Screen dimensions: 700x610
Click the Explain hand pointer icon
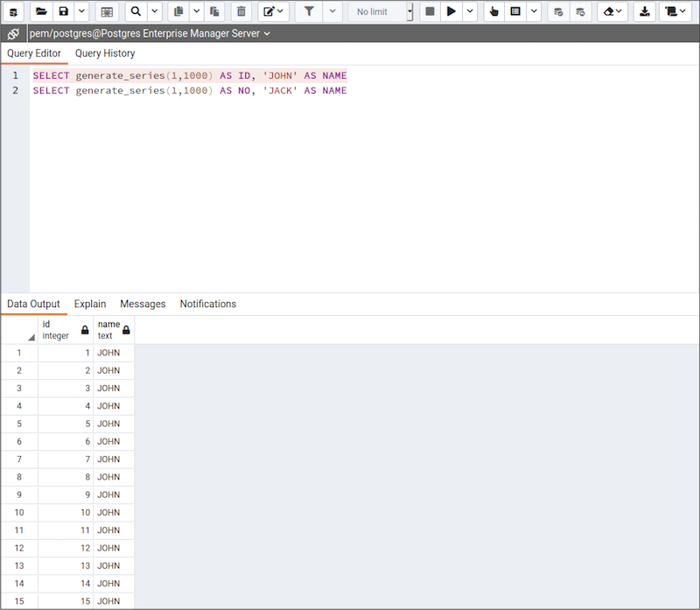coord(493,11)
